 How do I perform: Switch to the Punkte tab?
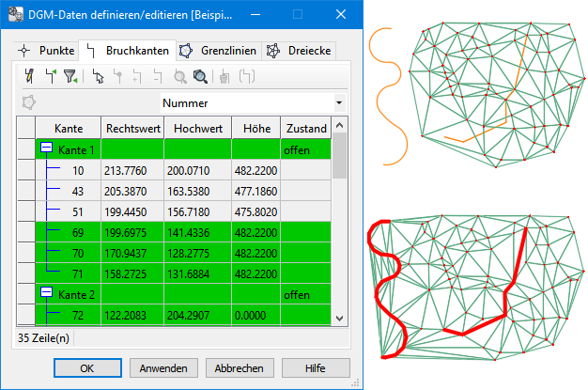click(x=45, y=50)
